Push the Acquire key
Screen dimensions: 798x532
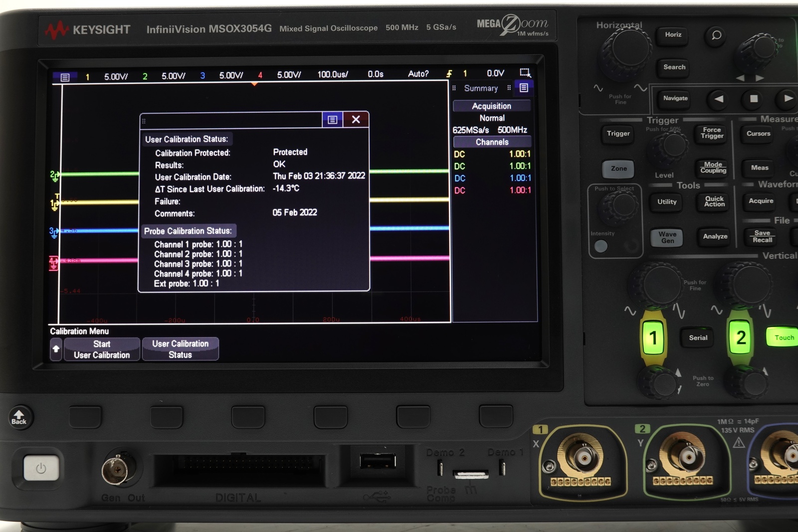pyautogui.click(x=761, y=201)
